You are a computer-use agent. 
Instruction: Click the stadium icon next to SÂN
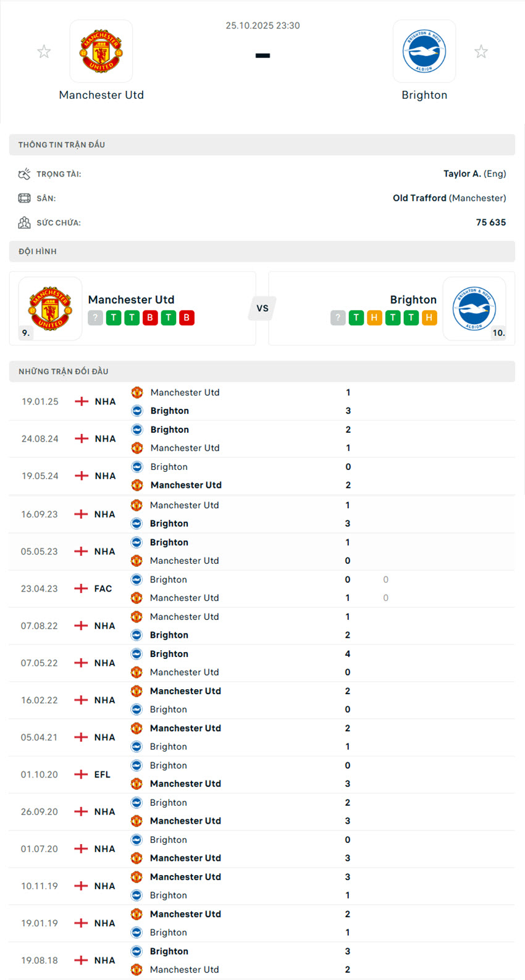(25, 198)
